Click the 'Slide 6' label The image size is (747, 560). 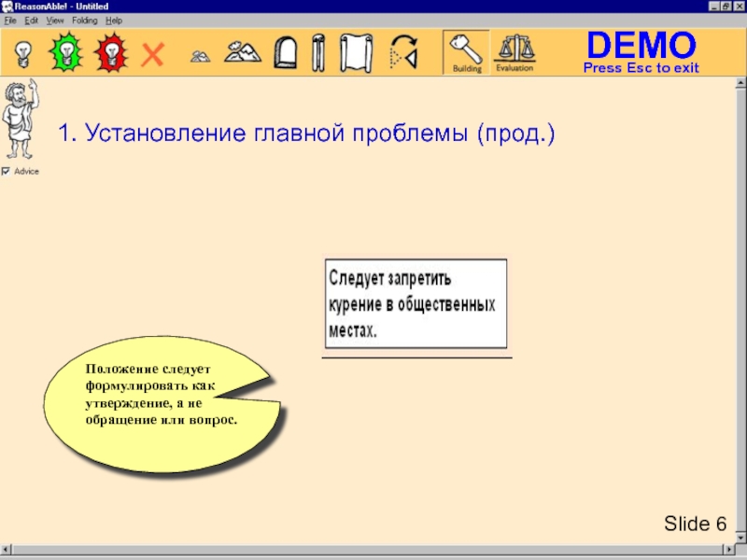tap(695, 524)
